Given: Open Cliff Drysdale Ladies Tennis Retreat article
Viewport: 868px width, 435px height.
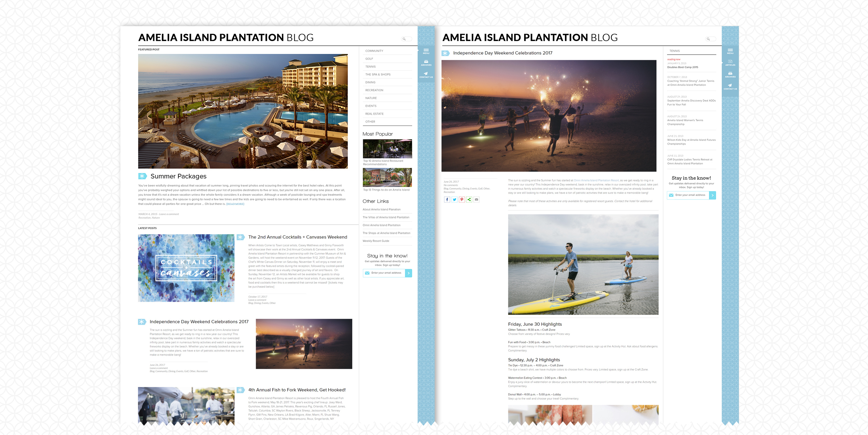Looking at the screenshot, I should coord(690,162).
